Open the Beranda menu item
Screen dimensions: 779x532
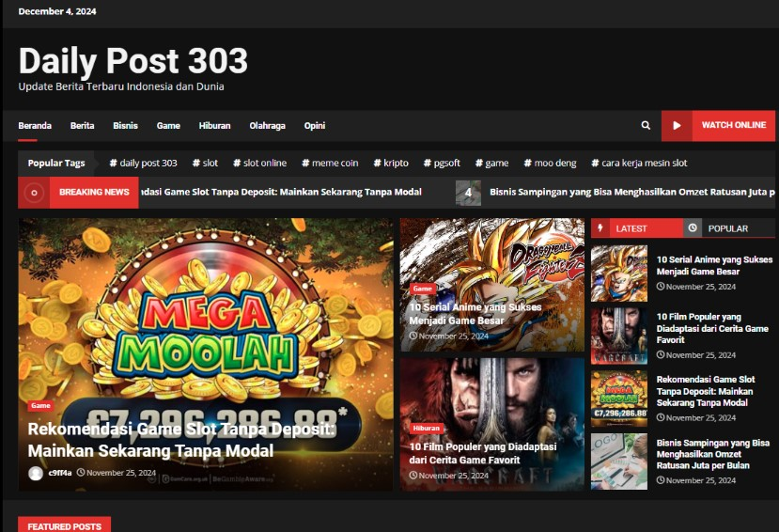35,126
